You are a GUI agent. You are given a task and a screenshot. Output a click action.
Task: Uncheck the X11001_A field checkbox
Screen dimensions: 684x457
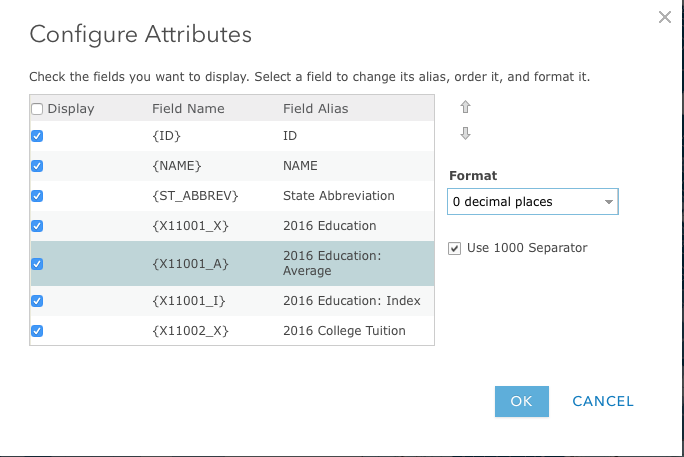(x=37, y=264)
